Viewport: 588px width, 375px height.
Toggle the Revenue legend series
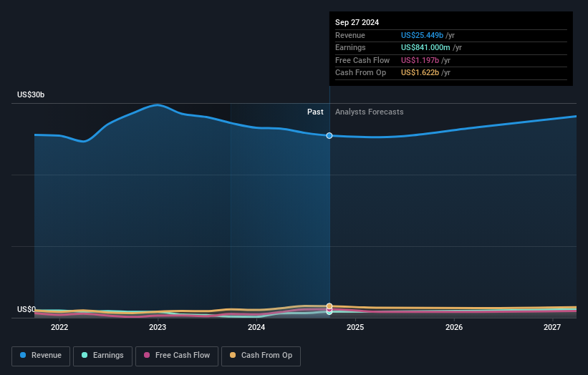click(x=41, y=356)
